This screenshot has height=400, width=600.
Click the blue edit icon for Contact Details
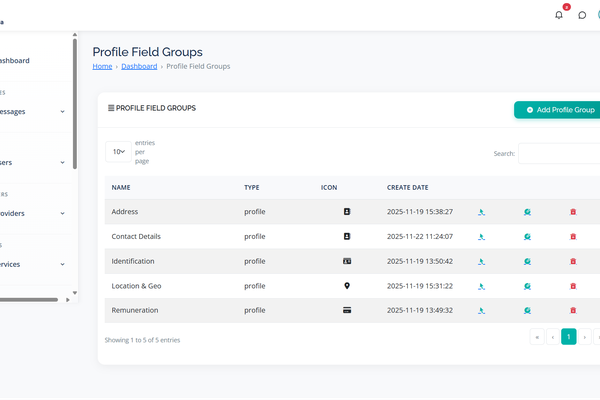pos(481,237)
